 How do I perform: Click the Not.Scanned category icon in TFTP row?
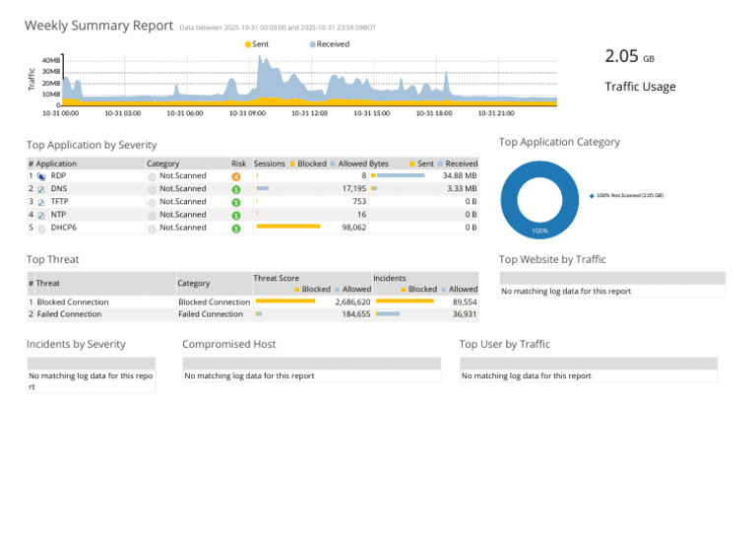(152, 203)
